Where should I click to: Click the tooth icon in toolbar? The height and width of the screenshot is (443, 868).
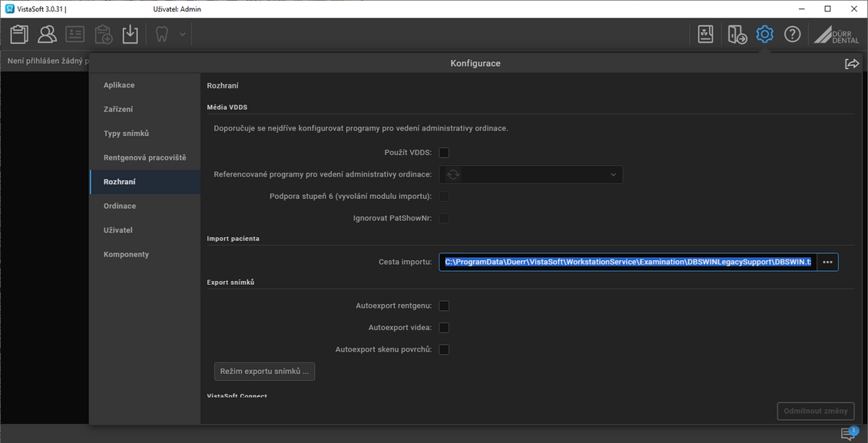(x=162, y=35)
